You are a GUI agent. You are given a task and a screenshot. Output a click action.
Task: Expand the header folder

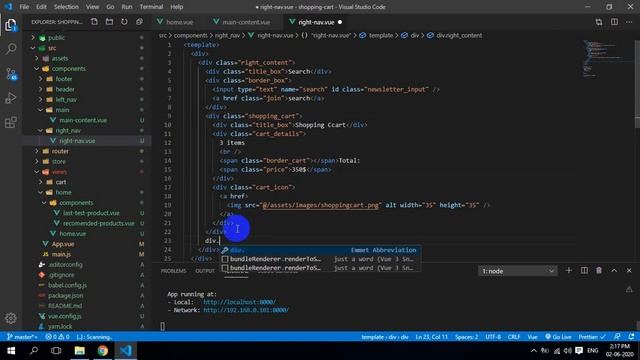tap(65, 89)
